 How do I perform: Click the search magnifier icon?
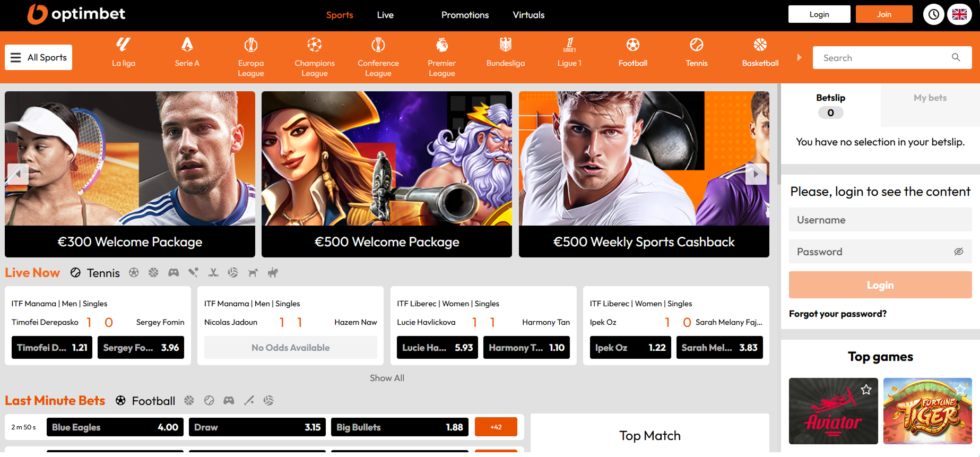click(956, 57)
